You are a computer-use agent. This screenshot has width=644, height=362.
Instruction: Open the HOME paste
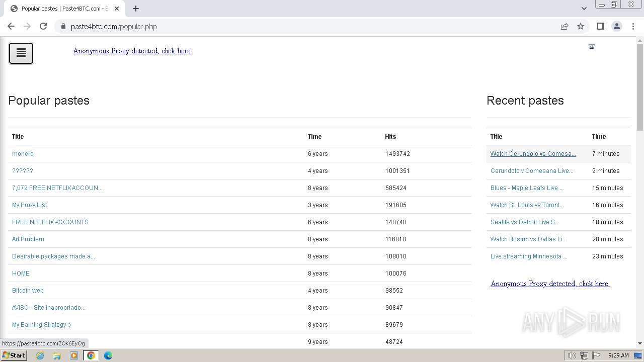pos(21,274)
